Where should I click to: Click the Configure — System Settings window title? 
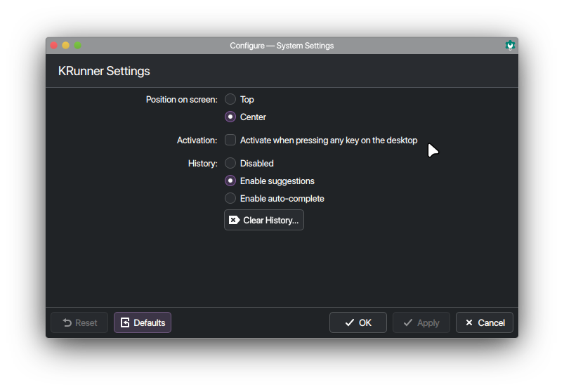click(282, 46)
